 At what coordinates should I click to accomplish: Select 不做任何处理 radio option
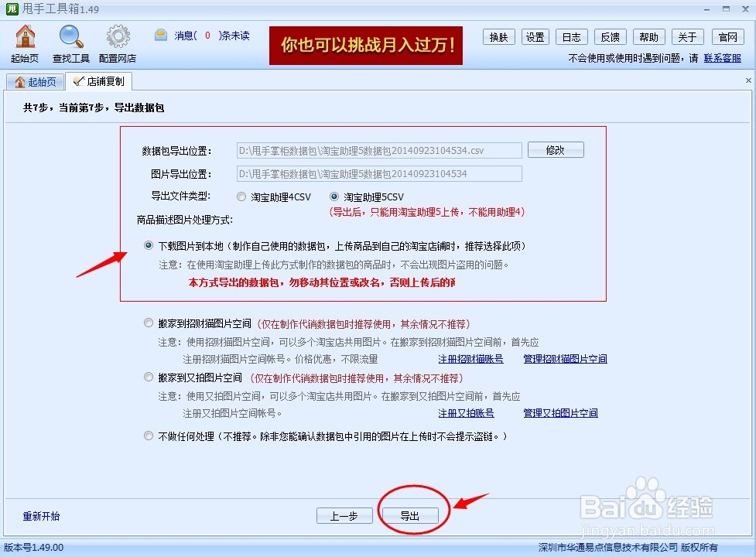[149, 436]
